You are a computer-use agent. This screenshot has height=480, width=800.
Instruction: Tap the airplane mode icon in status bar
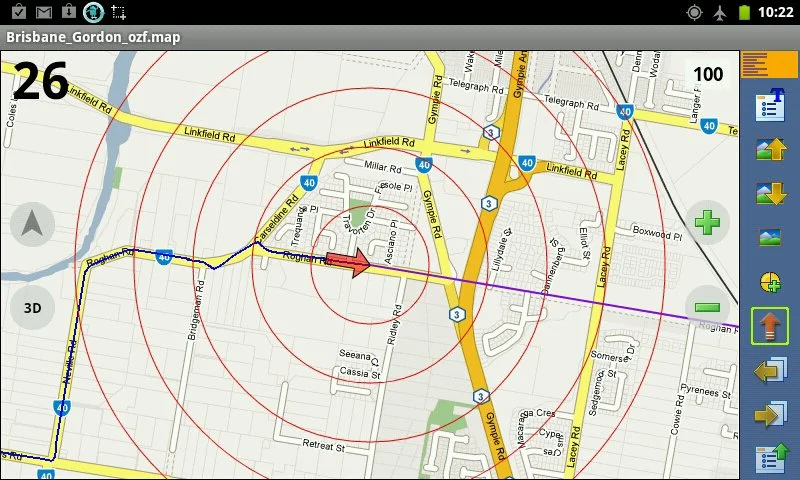(720, 12)
